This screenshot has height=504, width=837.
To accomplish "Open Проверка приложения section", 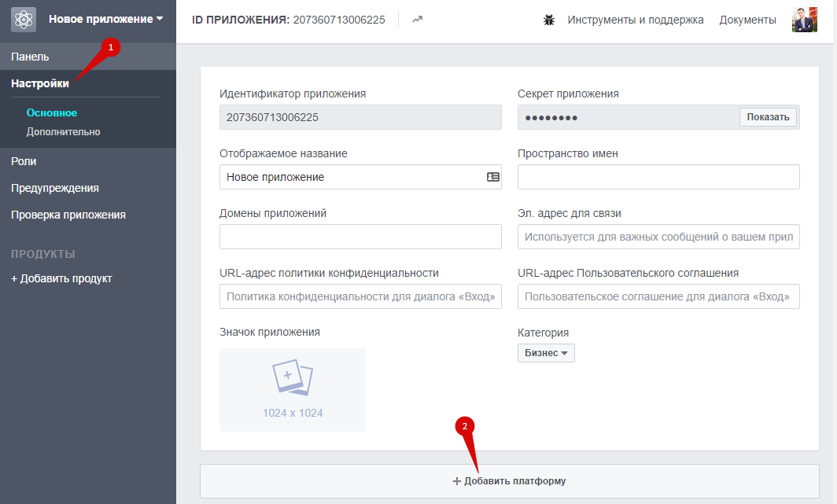I will (68, 215).
